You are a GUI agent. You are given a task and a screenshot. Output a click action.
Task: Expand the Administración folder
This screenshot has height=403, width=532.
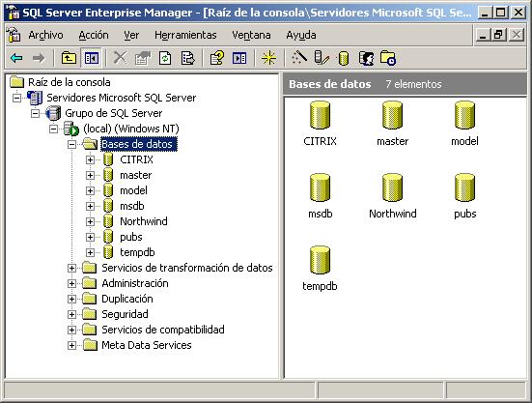click(x=71, y=283)
